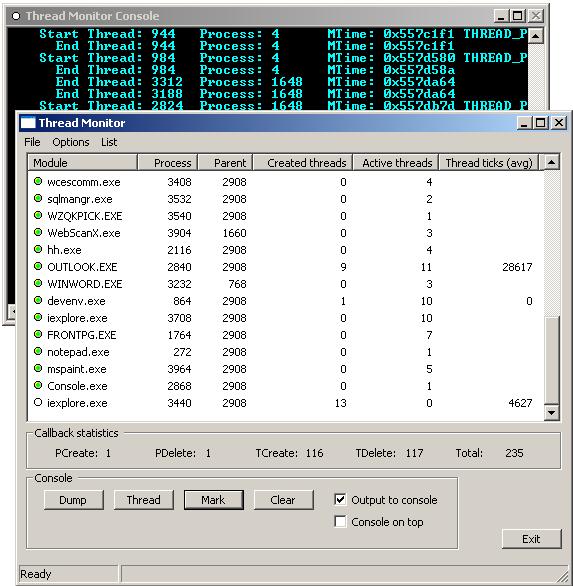Click thread ticks value 28617
Screen dimensions: 573x586
click(x=517, y=267)
